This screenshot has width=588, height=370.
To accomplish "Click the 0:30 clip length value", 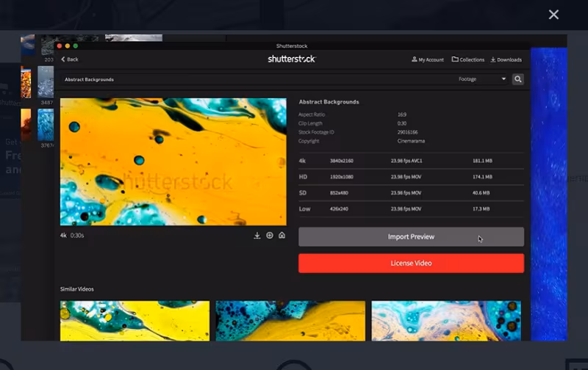I will pos(401,123).
